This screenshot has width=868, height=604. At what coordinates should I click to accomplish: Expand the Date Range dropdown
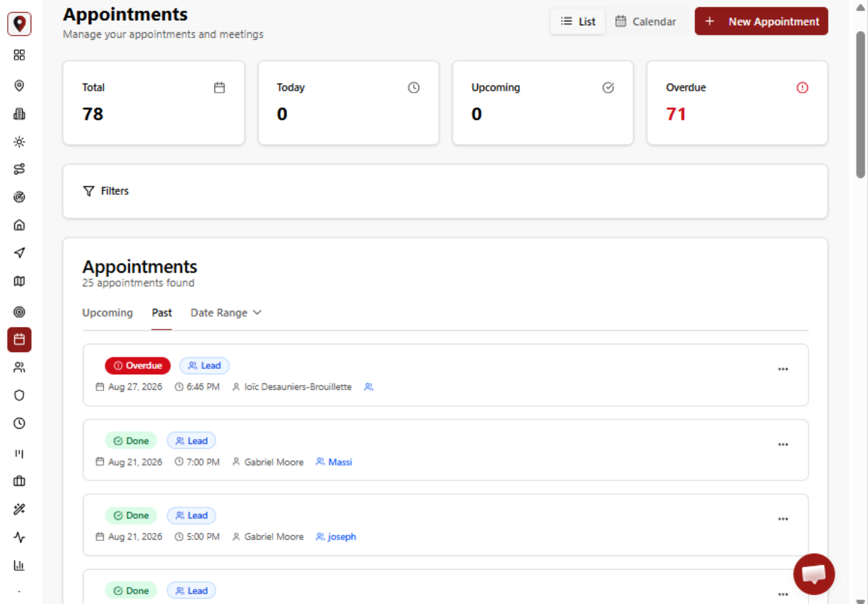(226, 313)
